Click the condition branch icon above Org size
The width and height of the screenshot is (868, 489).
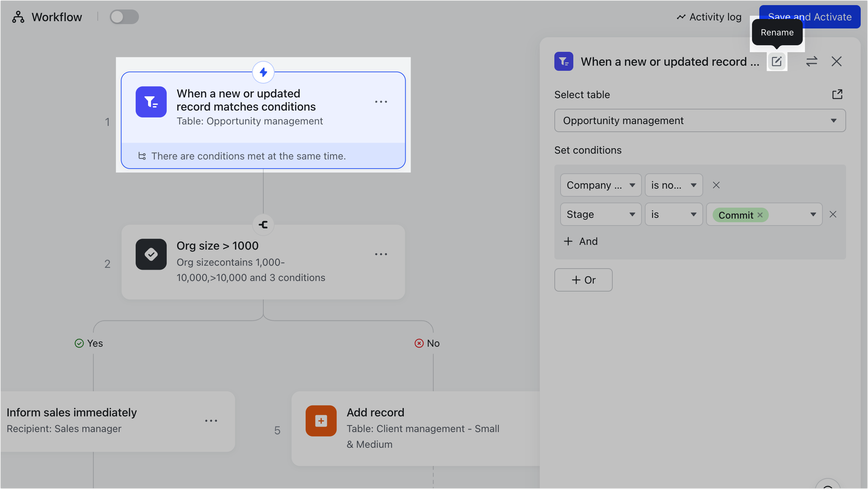click(x=263, y=225)
